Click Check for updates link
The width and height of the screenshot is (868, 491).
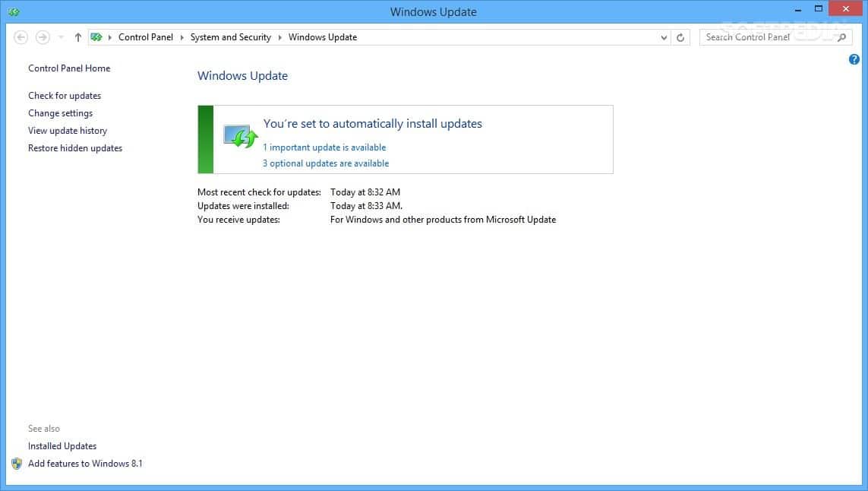tap(65, 95)
